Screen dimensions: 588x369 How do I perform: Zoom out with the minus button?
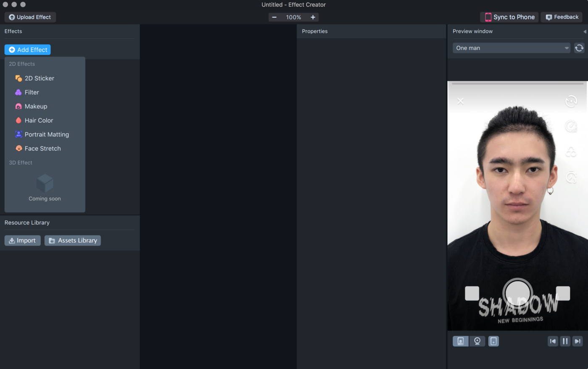tap(274, 17)
